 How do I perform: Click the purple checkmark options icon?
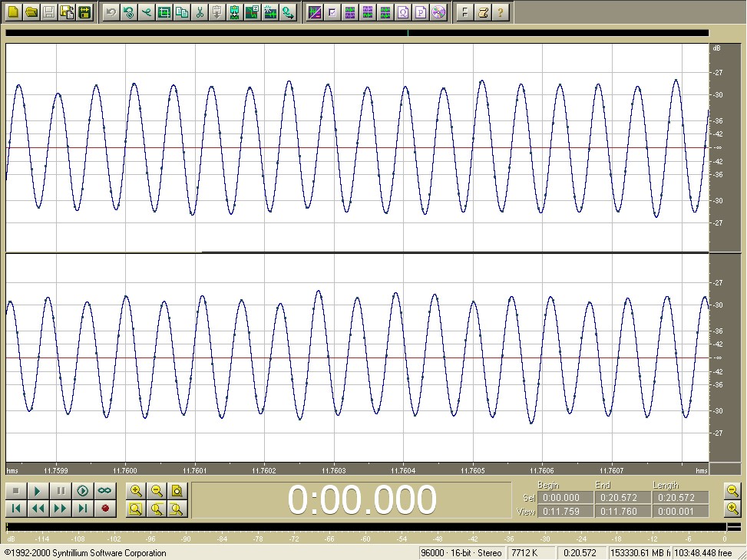[332, 12]
